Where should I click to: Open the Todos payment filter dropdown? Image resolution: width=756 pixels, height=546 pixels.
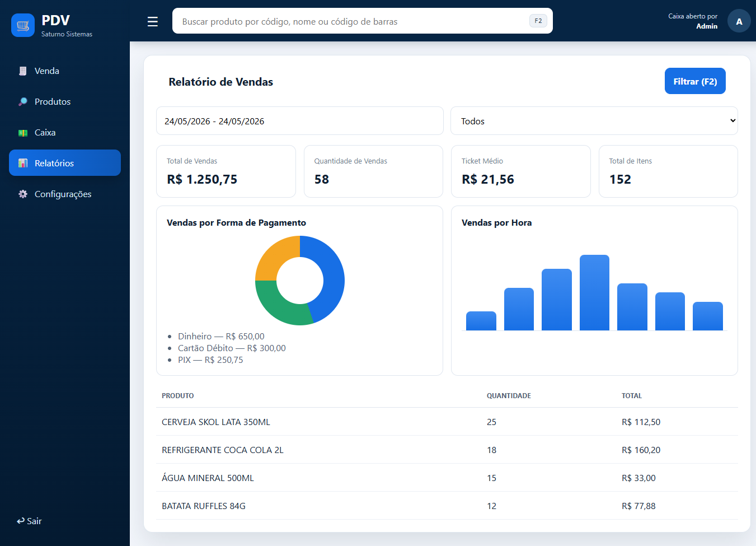[594, 121]
